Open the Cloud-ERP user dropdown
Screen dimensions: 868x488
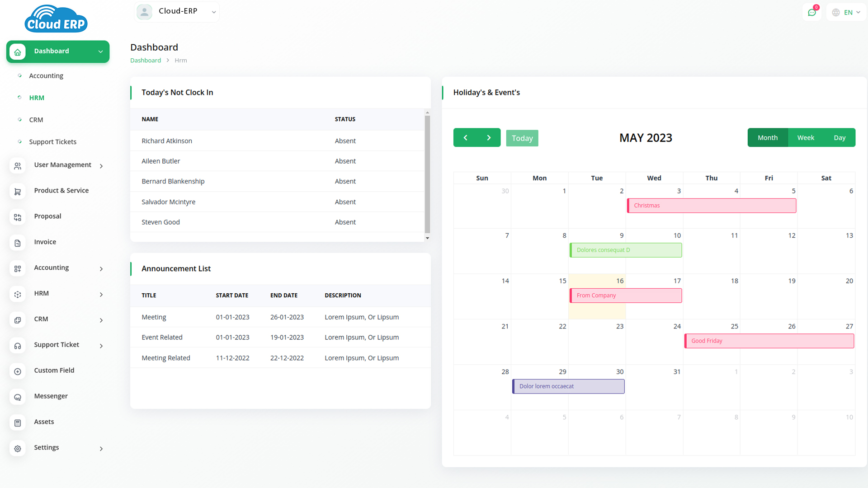(177, 12)
